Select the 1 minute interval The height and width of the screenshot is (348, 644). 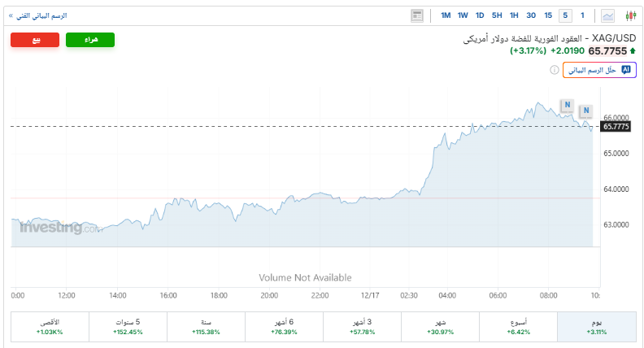(x=582, y=15)
